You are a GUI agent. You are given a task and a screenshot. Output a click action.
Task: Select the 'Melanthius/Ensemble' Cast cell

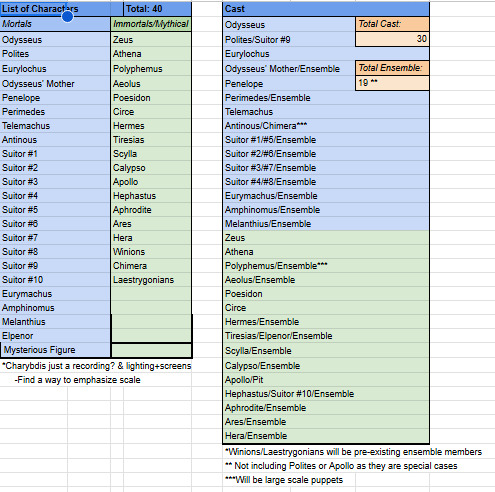pos(326,224)
